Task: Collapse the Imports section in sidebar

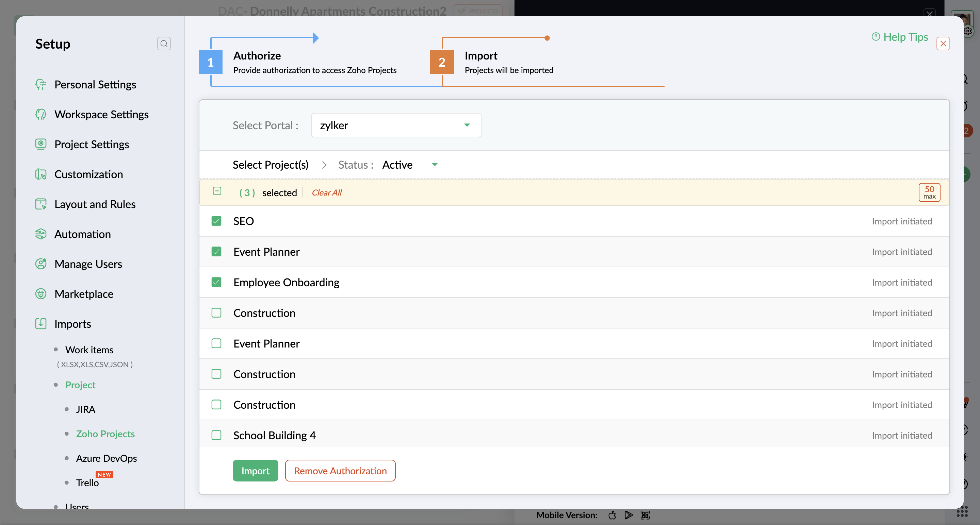Action: (x=72, y=324)
